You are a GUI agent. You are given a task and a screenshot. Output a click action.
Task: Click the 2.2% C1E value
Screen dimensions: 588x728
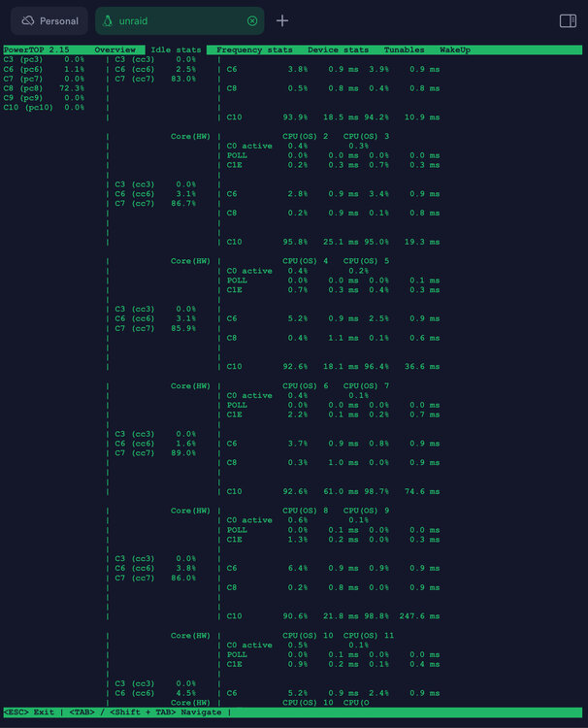(298, 415)
